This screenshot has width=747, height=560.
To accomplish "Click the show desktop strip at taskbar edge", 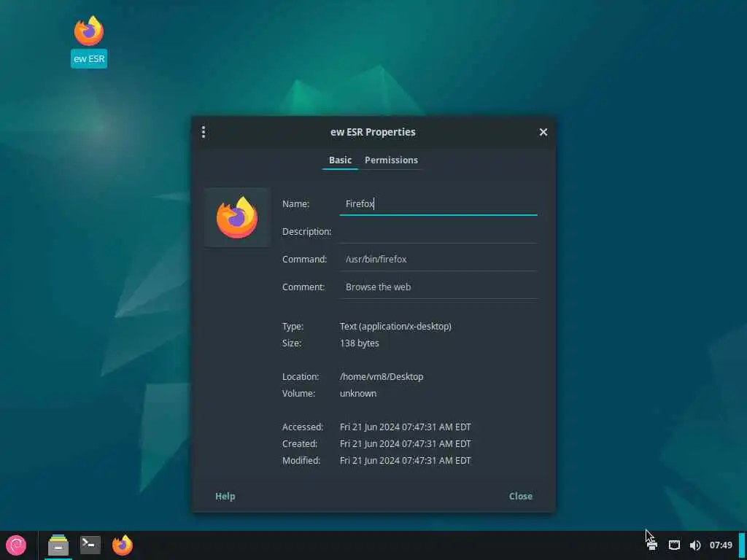I will click(742, 545).
